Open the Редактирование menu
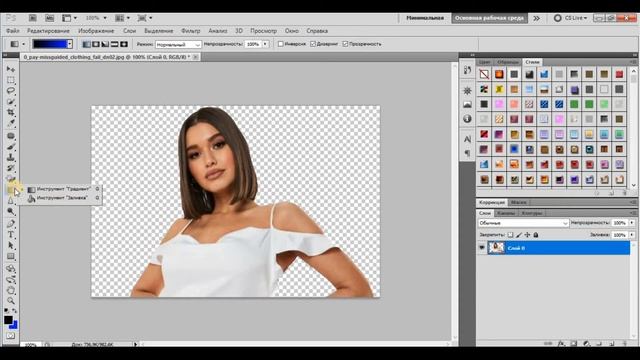 (48, 31)
